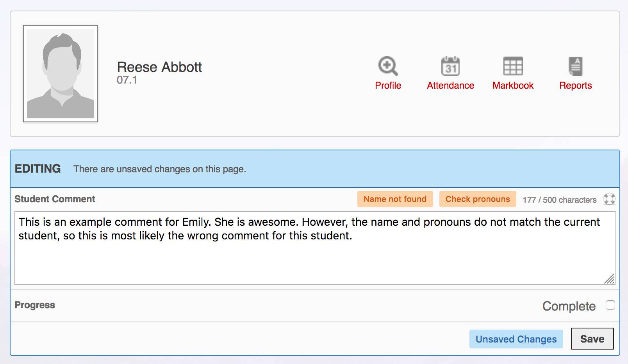Click the Markbook grid icon
Image resolution: width=628 pixels, height=364 pixels.
pyautogui.click(x=513, y=66)
